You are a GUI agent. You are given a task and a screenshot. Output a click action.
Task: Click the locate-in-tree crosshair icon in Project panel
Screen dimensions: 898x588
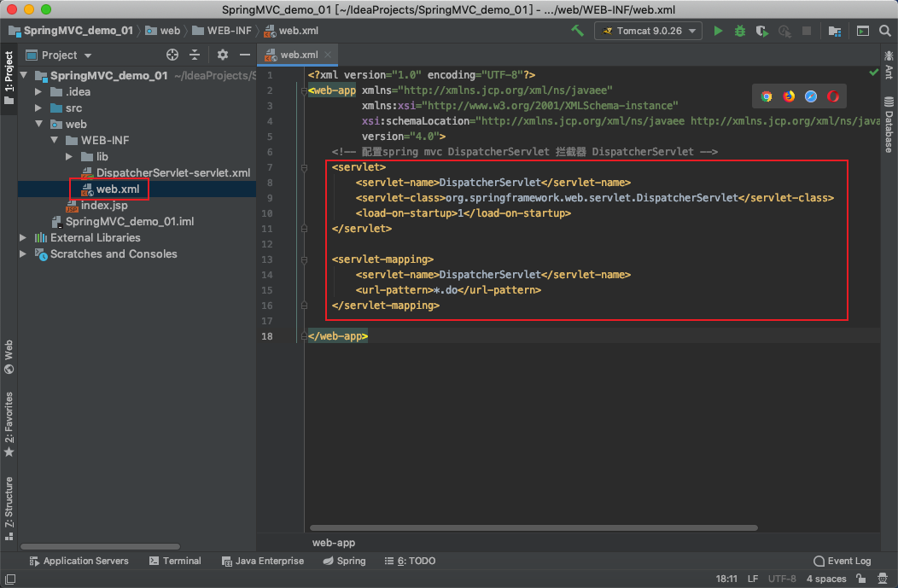click(172, 55)
